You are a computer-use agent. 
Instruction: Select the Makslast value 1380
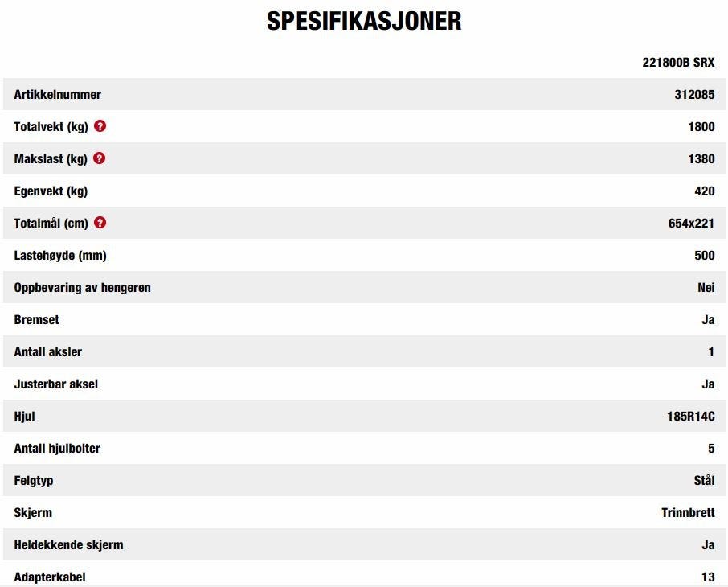[x=701, y=159]
